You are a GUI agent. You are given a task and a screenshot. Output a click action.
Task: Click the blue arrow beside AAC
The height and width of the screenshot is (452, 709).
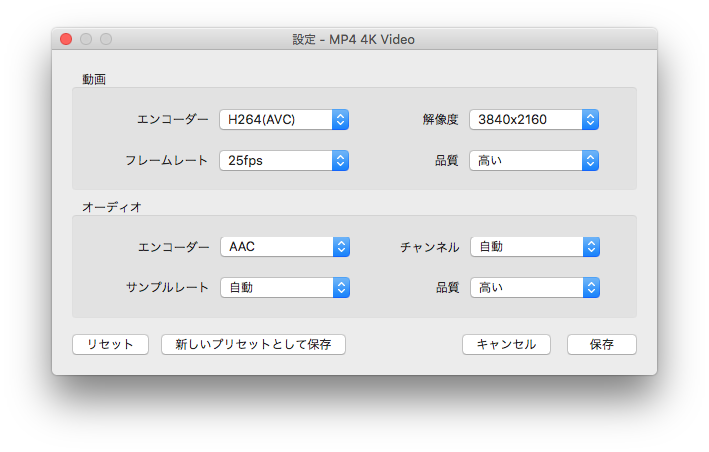pos(340,247)
